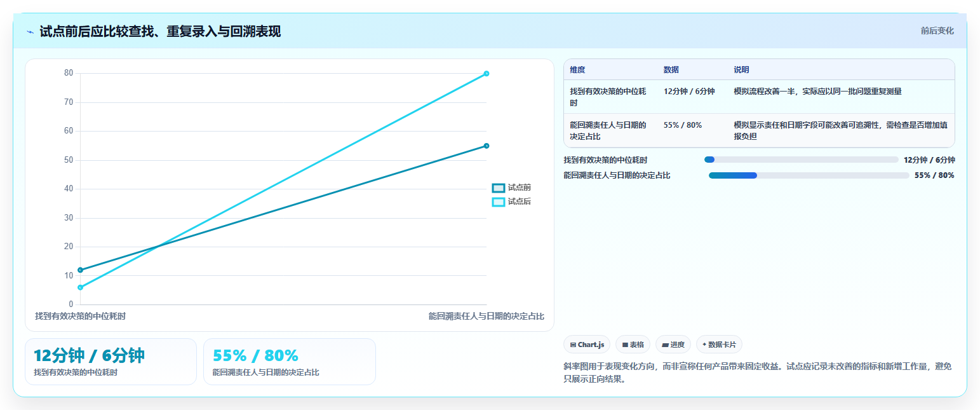Click the Chart.js tag chip

click(x=587, y=345)
